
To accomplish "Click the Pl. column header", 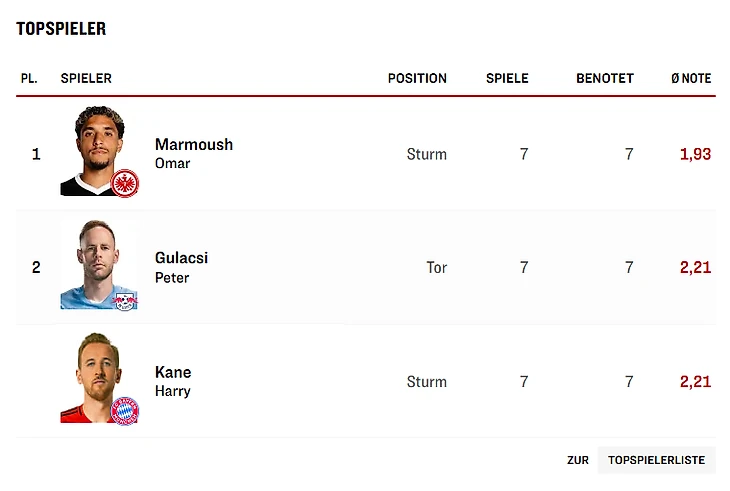I will (x=29, y=78).
